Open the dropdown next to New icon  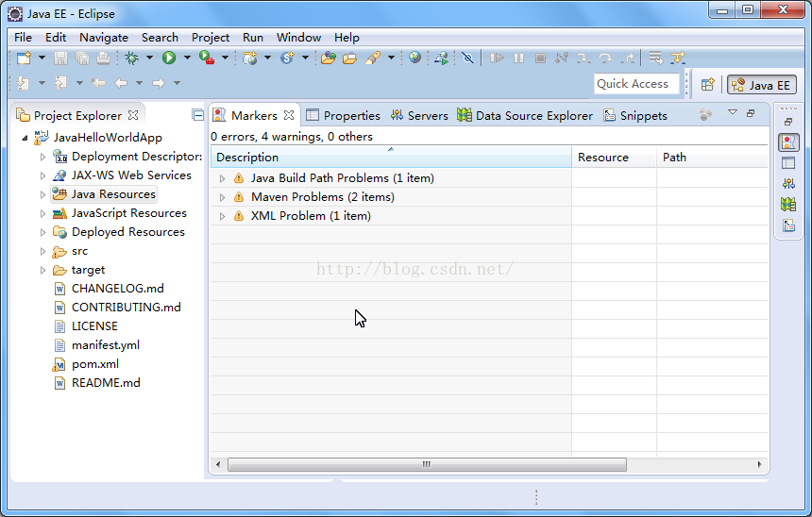(x=42, y=58)
